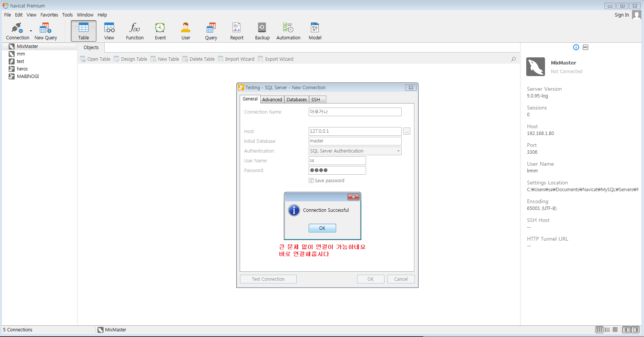
Task: Open the View menu in menu bar
Action: [x=32, y=15]
